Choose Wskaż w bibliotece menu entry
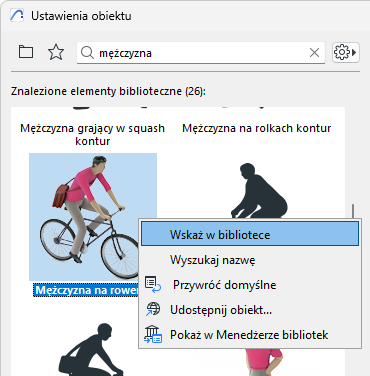 250,234
